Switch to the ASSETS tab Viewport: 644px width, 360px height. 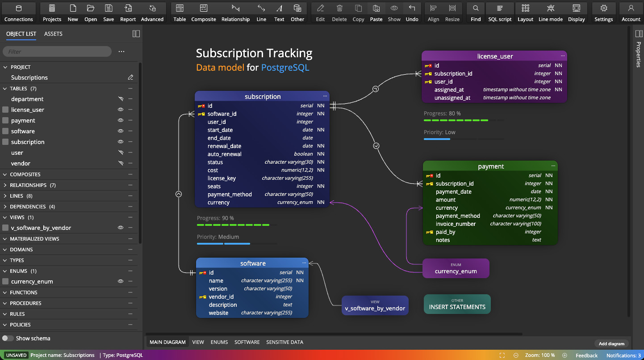pos(53,34)
